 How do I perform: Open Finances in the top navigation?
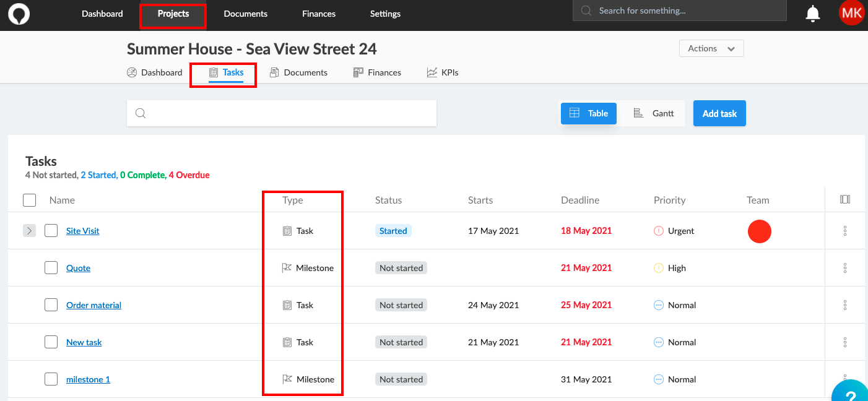[x=319, y=14]
